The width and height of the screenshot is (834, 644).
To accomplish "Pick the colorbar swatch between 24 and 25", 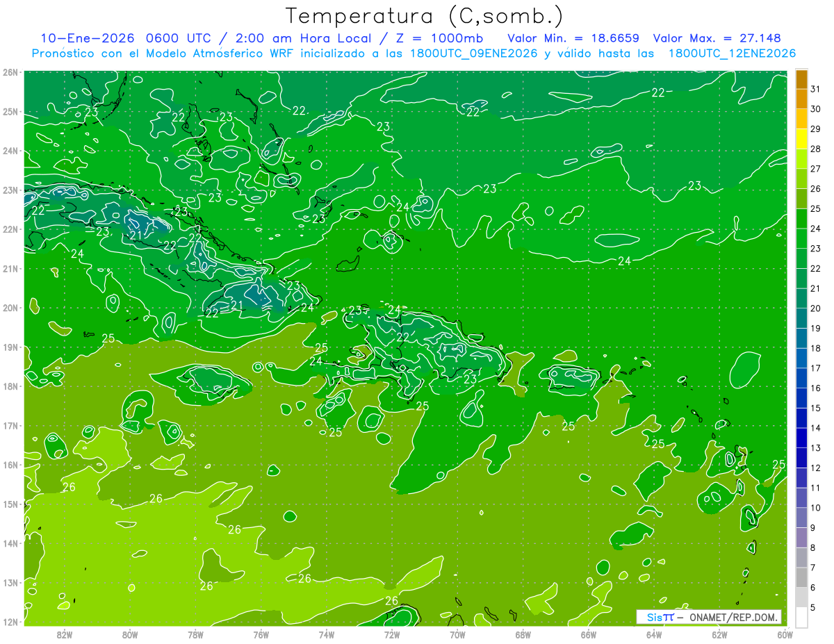I will coord(801,219).
